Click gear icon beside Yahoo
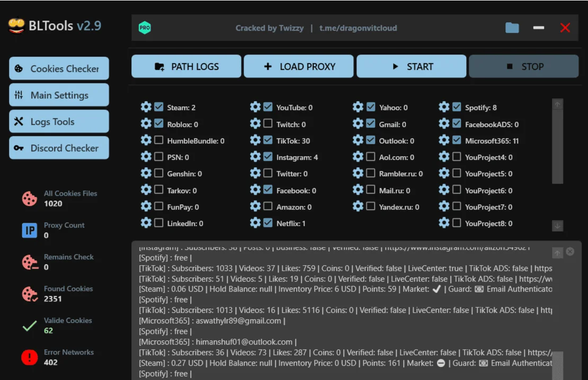The height and width of the screenshot is (380, 588). 358,107
